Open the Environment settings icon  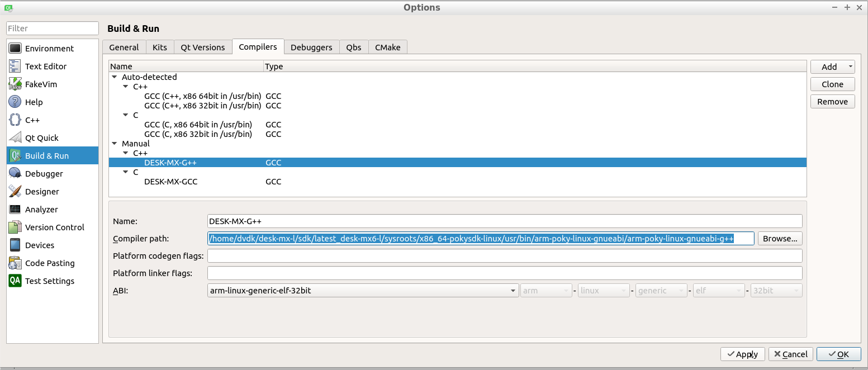15,49
